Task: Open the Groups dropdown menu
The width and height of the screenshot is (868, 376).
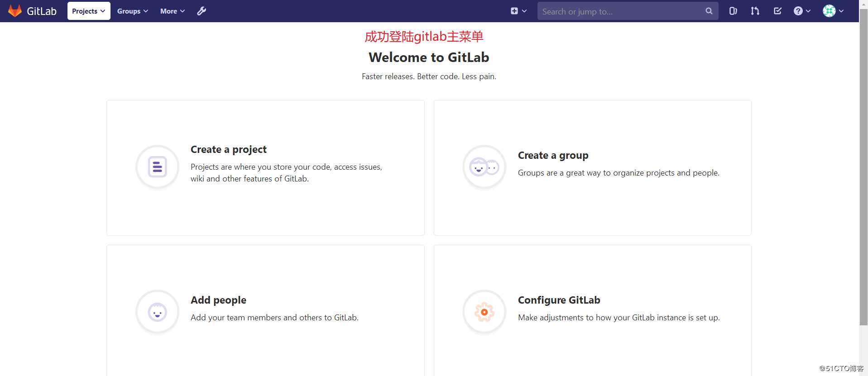Action: 132,11
